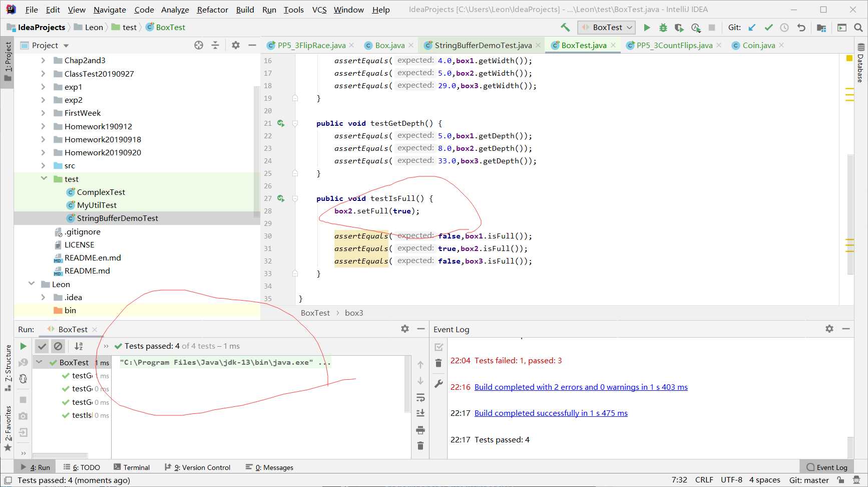Screen dimensions: 868x487
Task: Run testGetDepth from gutter icon
Action: pos(281,123)
